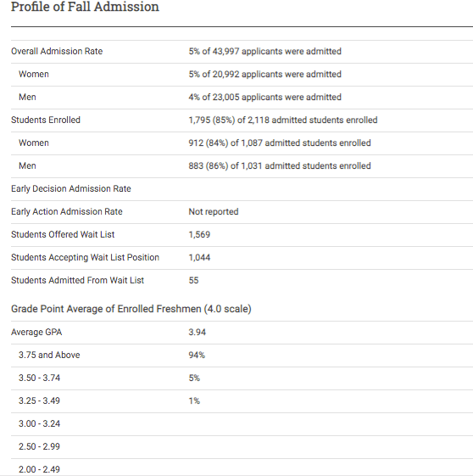
Task: Click the 3.75 and Above row label
Action: (49, 355)
